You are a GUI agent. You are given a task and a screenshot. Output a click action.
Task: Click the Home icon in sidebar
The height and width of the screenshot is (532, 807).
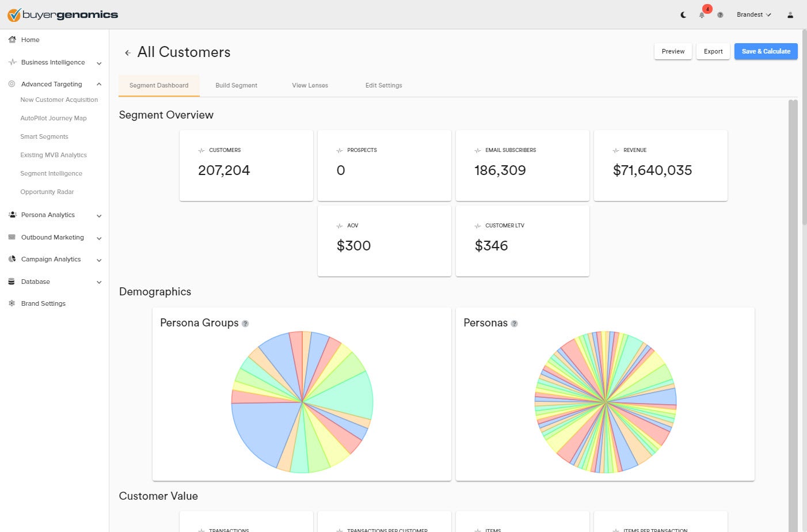[12, 40]
